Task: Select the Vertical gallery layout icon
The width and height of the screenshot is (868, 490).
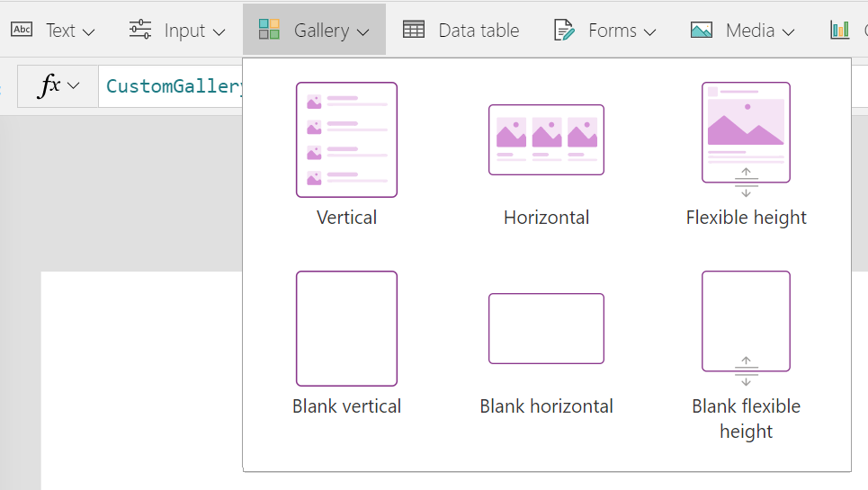Action: point(346,139)
